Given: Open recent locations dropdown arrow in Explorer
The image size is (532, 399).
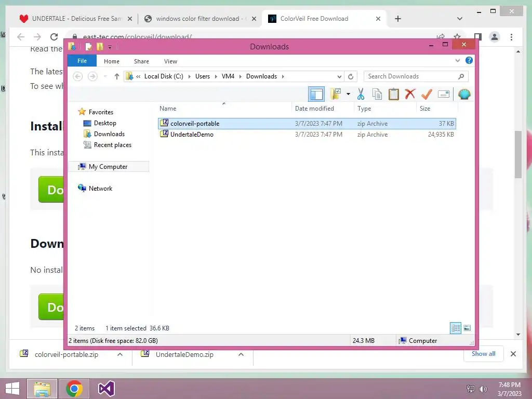Looking at the screenshot, I should pos(105,76).
